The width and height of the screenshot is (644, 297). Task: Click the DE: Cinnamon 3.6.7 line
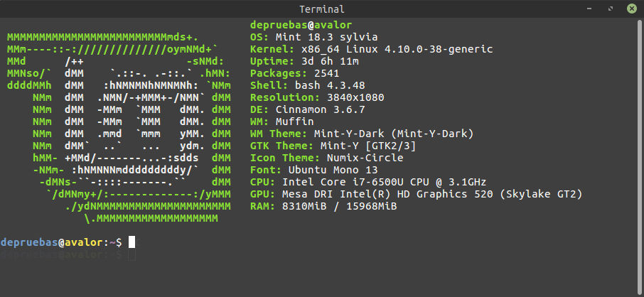pyautogui.click(x=307, y=109)
